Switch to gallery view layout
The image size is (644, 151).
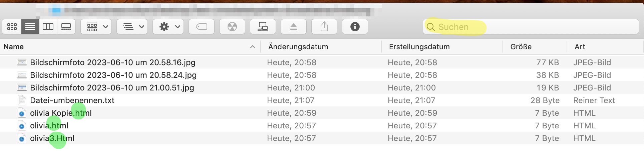(x=66, y=27)
